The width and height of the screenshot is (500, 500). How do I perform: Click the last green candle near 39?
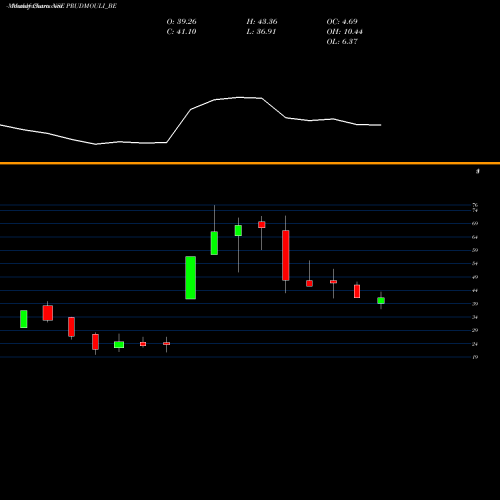point(381,301)
